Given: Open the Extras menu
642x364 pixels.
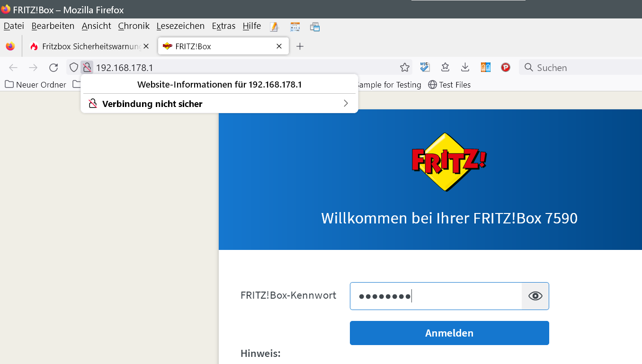Looking at the screenshot, I should (x=223, y=26).
